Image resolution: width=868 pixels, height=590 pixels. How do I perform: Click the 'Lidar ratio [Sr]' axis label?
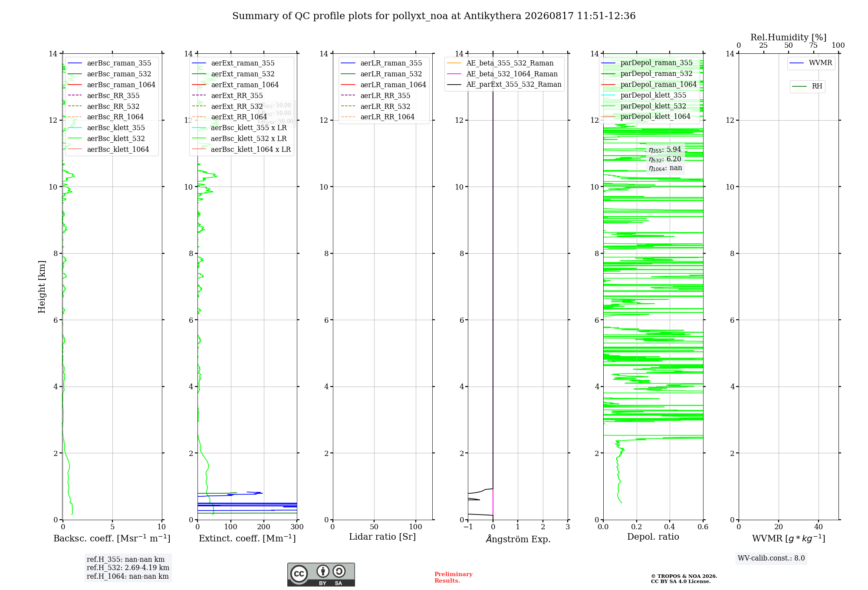(382, 537)
